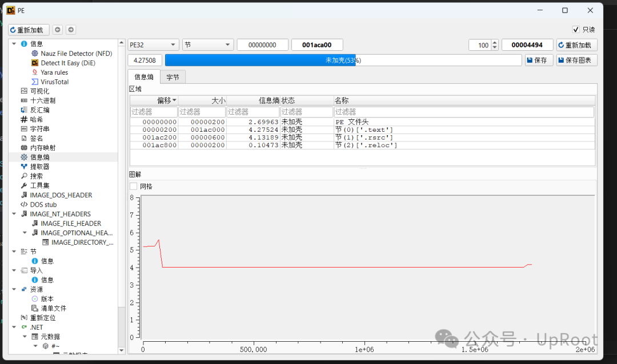Collapse the top-level 信息 tree node
Image resolution: width=617 pixels, height=364 pixels.
coord(14,43)
